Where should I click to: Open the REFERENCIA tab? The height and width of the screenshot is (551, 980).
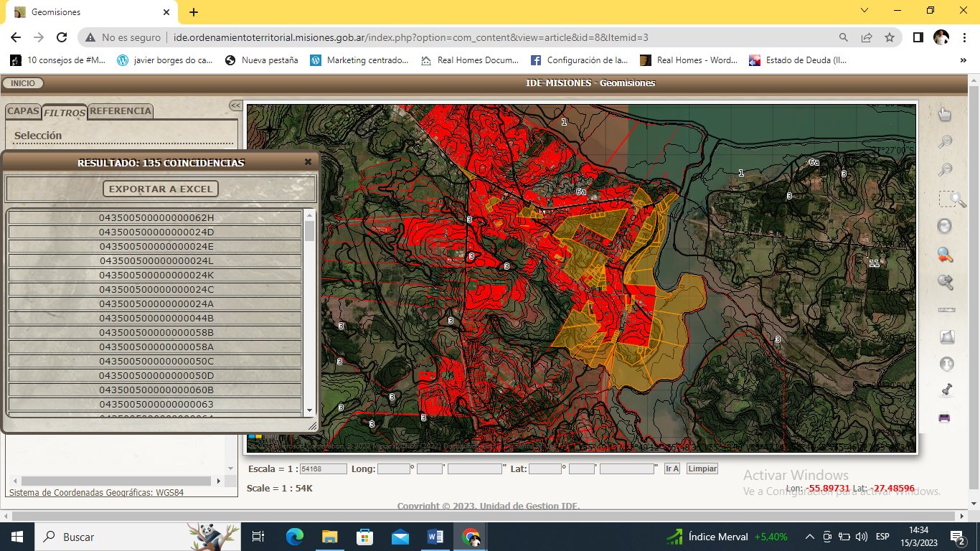pyautogui.click(x=121, y=111)
